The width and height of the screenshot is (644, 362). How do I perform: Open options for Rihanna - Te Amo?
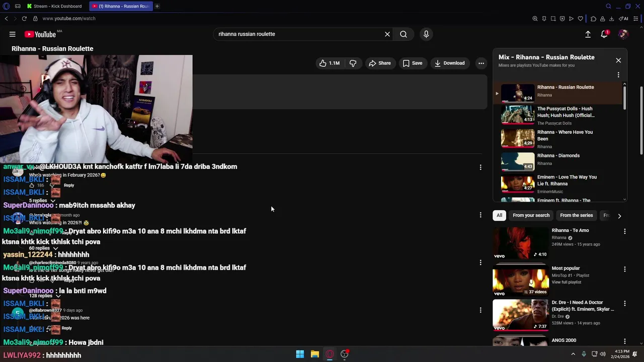[x=625, y=231]
